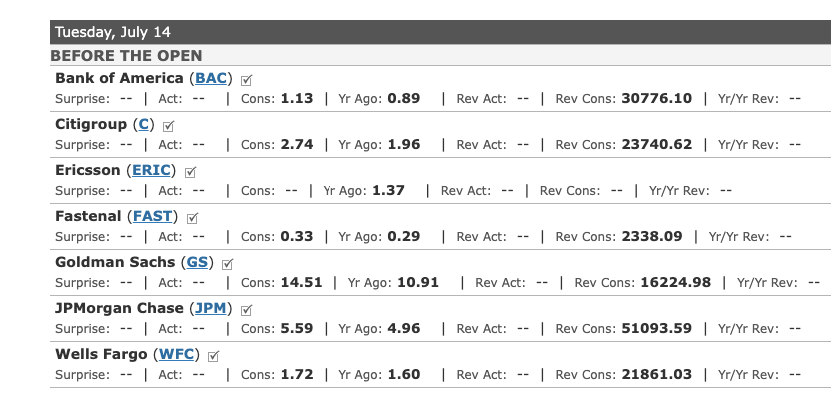Open the FAST ticker link

point(153,216)
